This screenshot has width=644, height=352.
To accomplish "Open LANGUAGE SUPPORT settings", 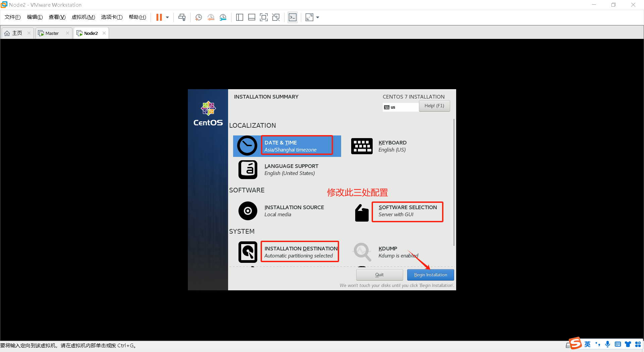I will tap(291, 170).
